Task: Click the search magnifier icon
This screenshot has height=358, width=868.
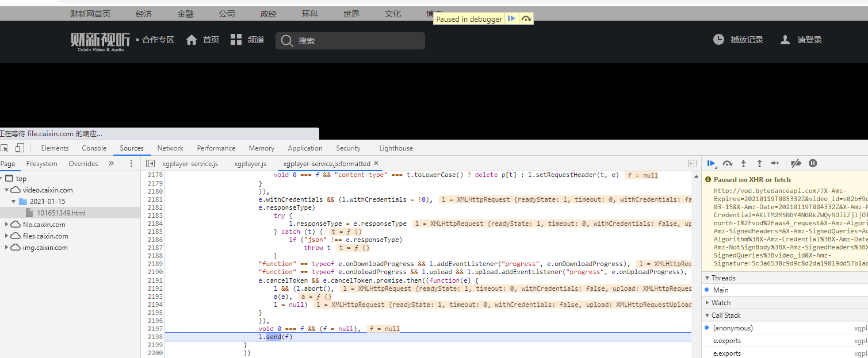Action: click(x=287, y=41)
